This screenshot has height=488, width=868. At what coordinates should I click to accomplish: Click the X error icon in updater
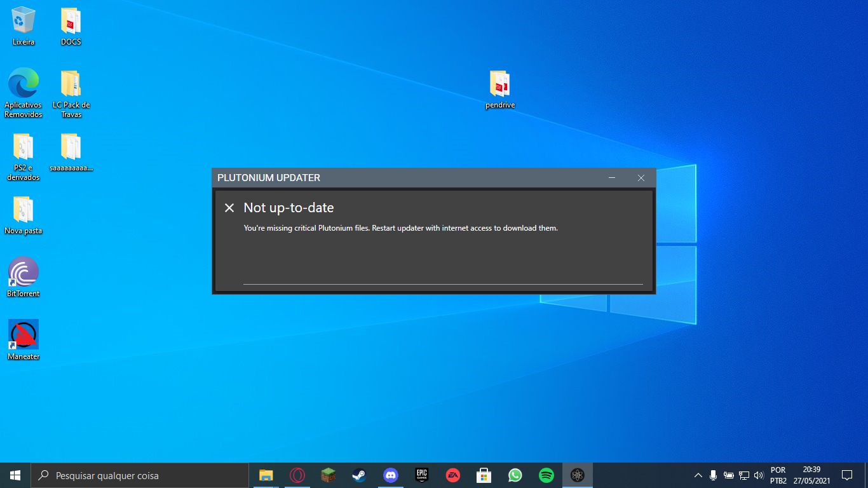229,208
